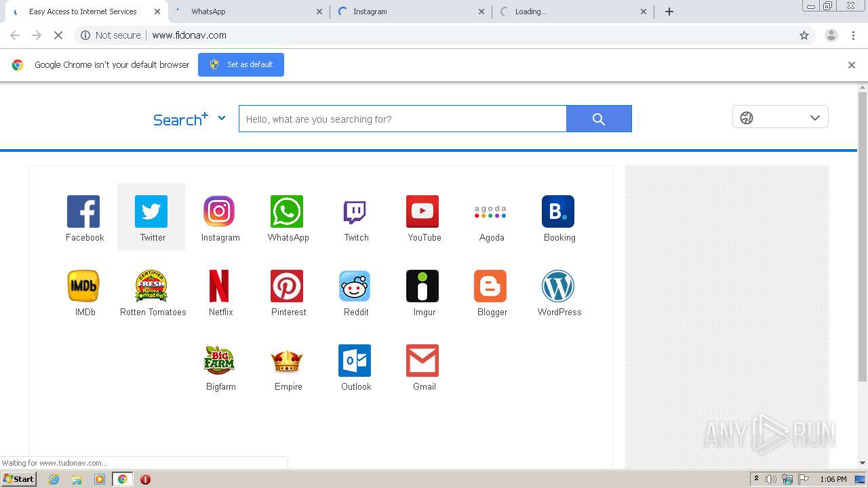Image resolution: width=868 pixels, height=488 pixels.
Task: Open the Facebook shortcut icon
Action: 83,211
